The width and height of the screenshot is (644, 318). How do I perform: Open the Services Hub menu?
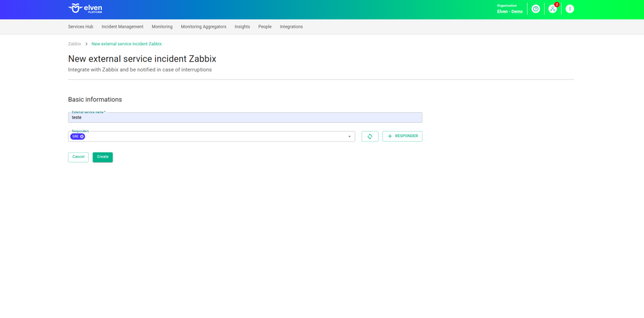click(x=80, y=27)
